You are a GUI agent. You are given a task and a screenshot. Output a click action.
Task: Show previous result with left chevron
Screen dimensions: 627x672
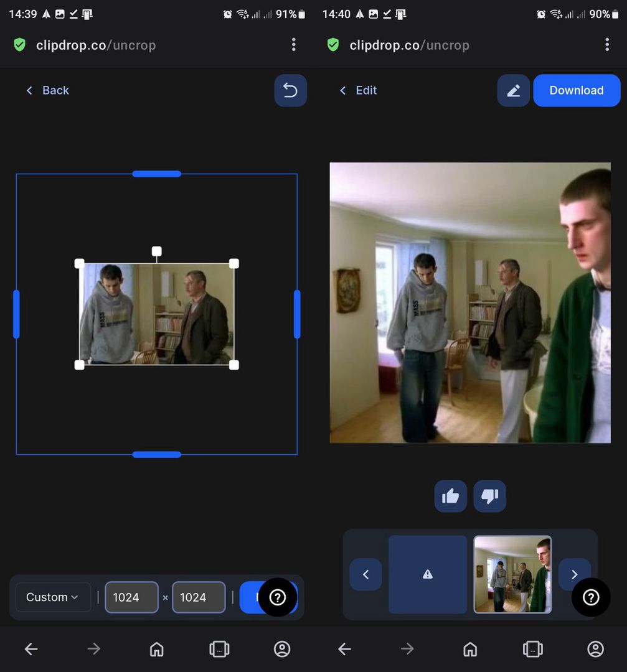click(366, 574)
